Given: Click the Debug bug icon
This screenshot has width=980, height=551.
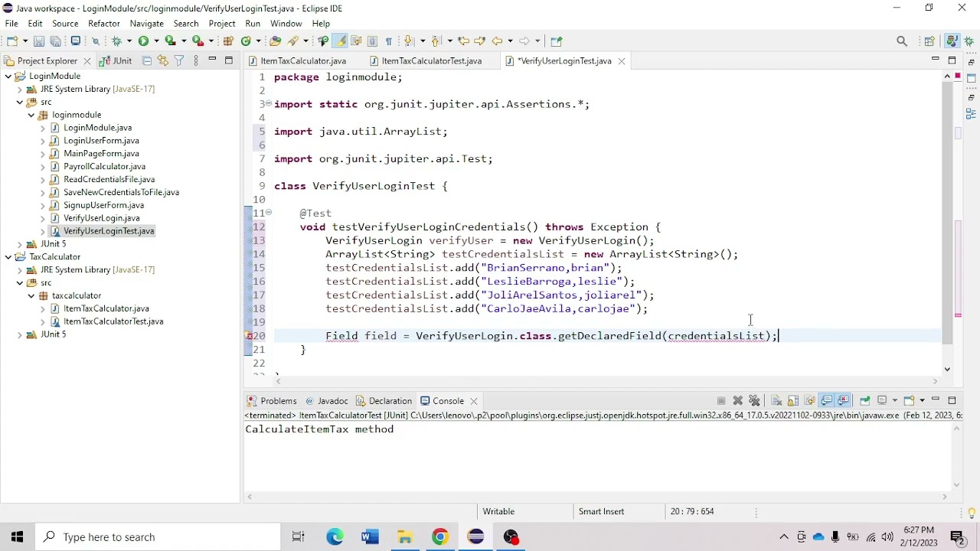Looking at the screenshot, I should click(x=116, y=41).
